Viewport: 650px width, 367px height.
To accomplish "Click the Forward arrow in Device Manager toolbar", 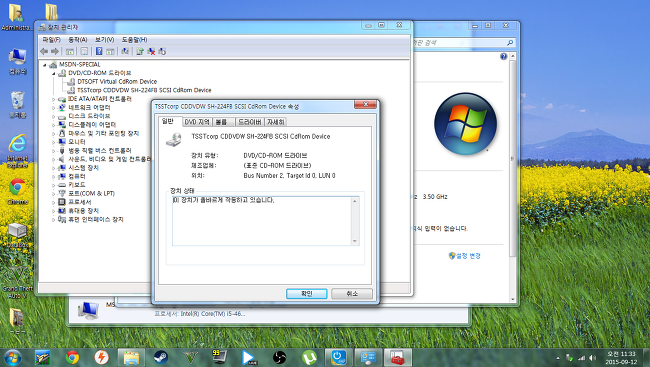I will (x=55, y=51).
